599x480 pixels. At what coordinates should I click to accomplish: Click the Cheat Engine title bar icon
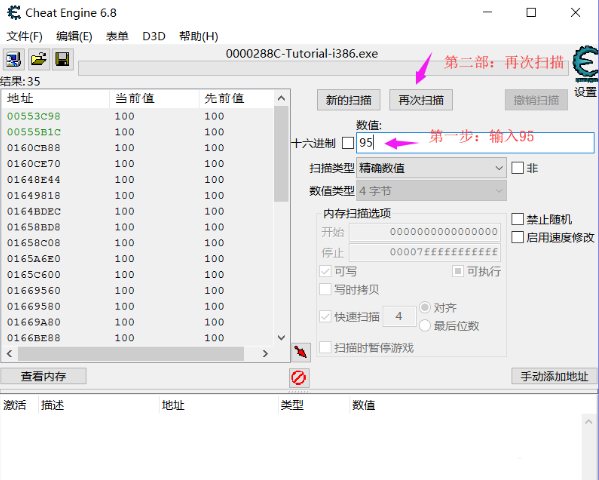click(x=14, y=13)
